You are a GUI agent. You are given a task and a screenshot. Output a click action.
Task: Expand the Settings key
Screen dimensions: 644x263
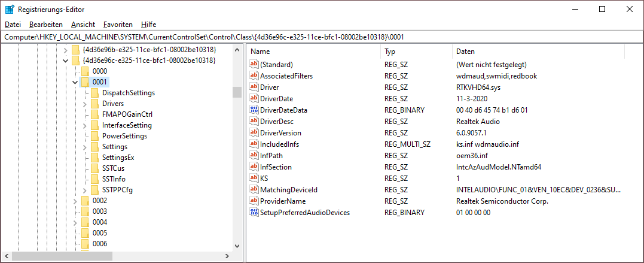(x=85, y=147)
